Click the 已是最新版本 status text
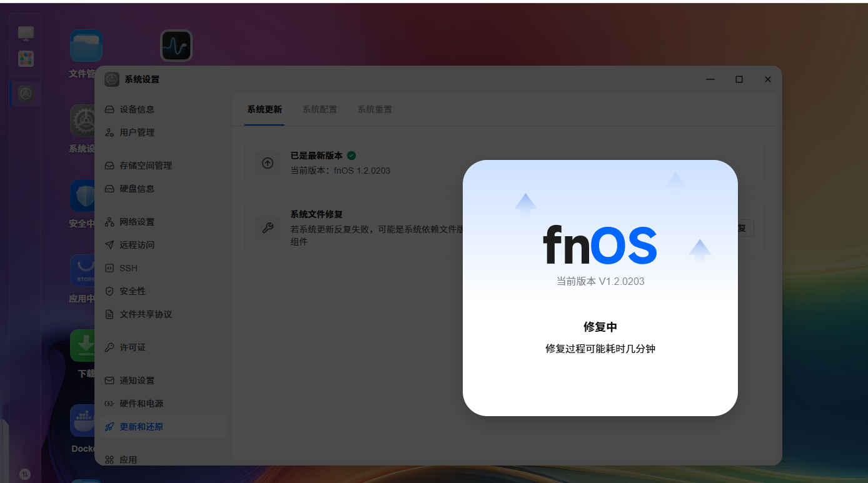The image size is (868, 483). point(316,156)
